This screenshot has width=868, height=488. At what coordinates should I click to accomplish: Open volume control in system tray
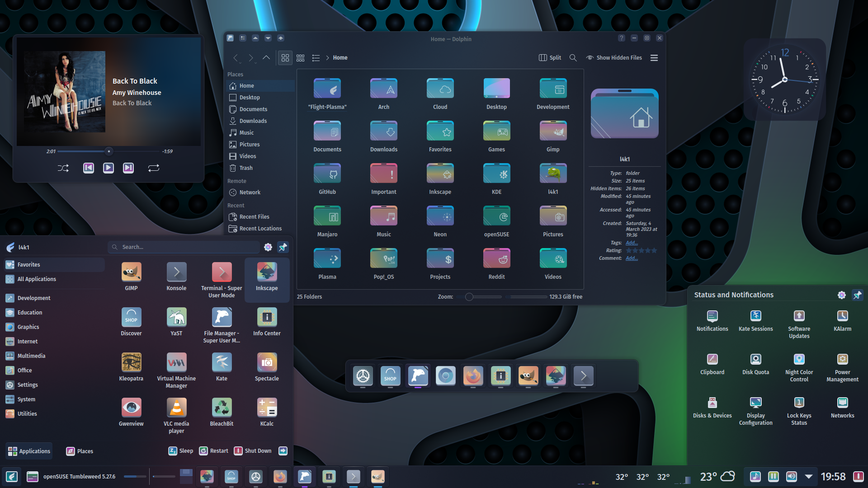tap(792, 477)
